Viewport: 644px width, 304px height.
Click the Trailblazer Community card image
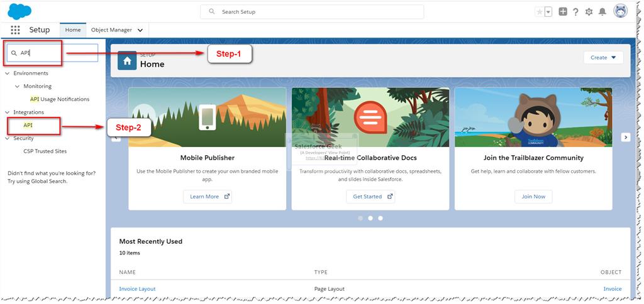[533, 117]
